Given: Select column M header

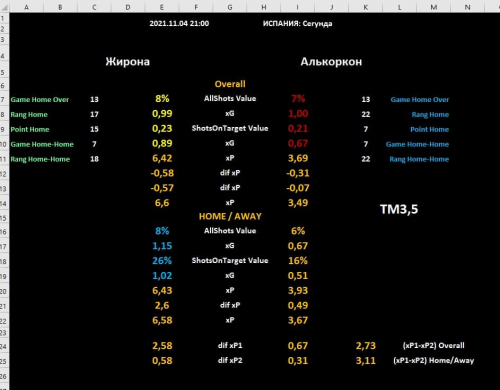Looking at the screenshot, I should point(434,7).
